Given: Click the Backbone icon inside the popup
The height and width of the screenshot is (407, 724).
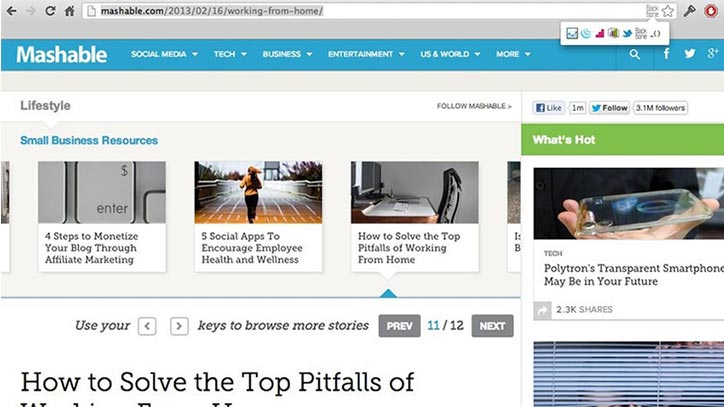Looking at the screenshot, I should click(641, 33).
